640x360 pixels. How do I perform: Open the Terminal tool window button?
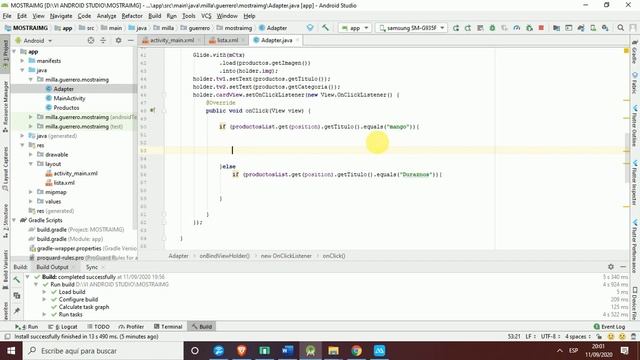[x=168, y=327]
